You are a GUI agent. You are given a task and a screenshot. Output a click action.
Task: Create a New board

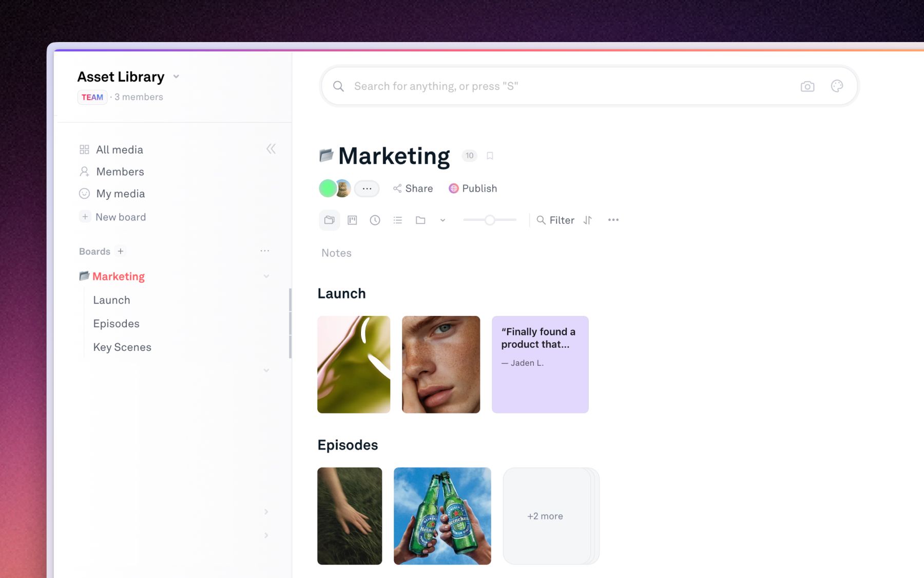pyautogui.click(x=120, y=217)
